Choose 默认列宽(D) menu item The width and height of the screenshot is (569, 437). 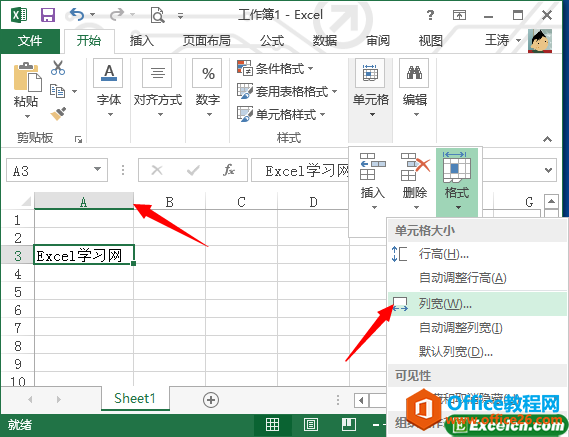point(477,351)
